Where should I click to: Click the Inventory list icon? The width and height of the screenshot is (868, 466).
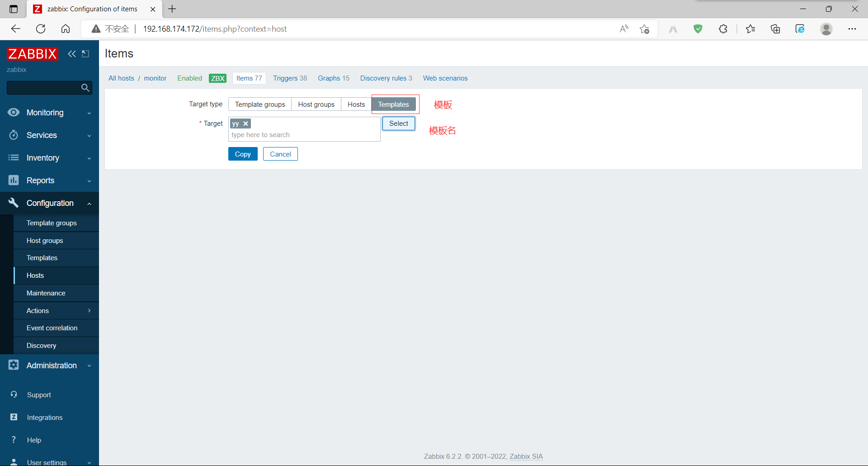(14, 157)
